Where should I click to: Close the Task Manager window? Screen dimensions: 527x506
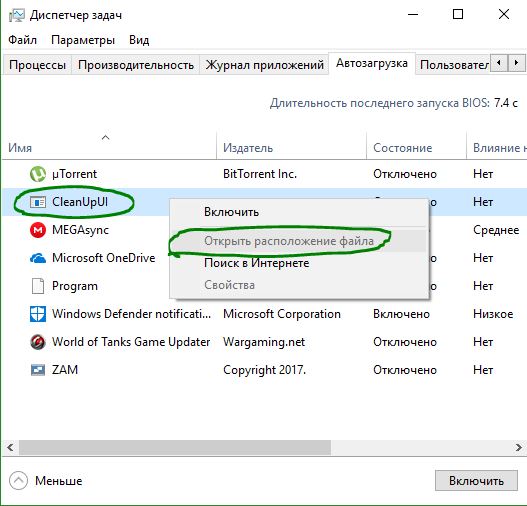tap(504, 14)
